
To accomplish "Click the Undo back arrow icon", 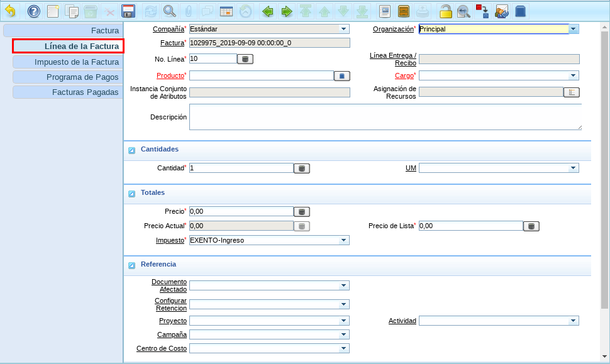I will [11, 11].
